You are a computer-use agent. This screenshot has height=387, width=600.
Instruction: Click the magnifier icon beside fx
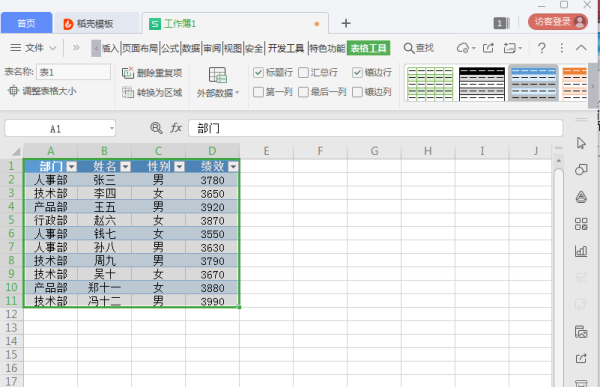click(156, 128)
